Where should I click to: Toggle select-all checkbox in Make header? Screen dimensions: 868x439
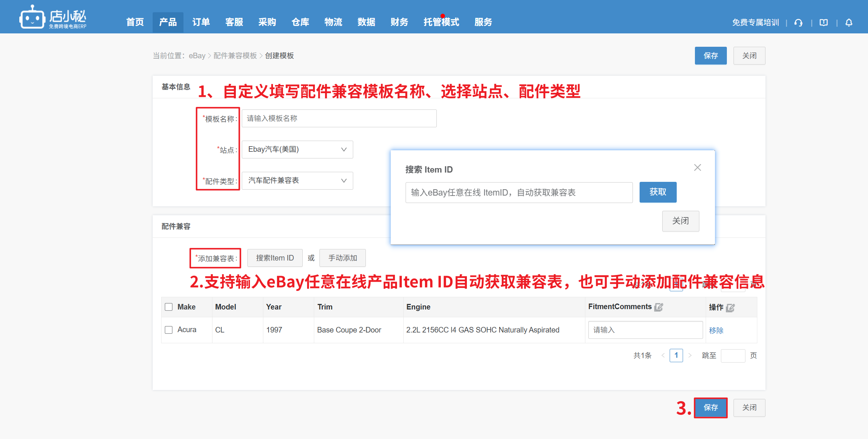169,307
